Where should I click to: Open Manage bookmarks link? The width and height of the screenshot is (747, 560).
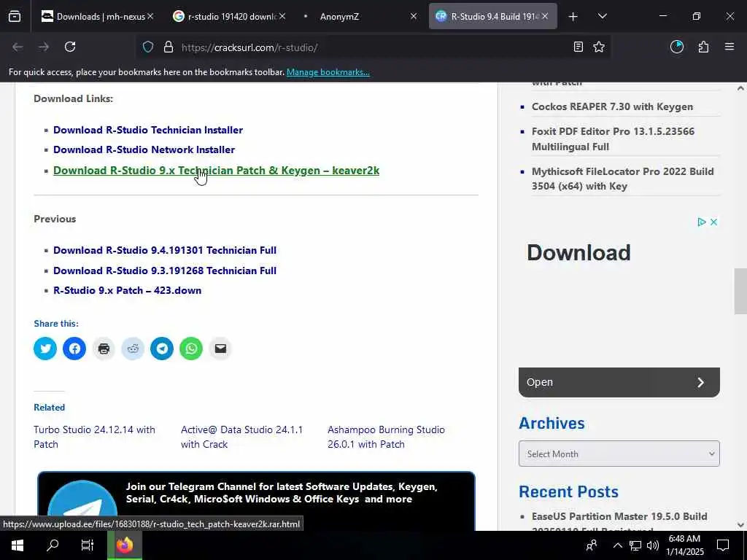[328, 72]
